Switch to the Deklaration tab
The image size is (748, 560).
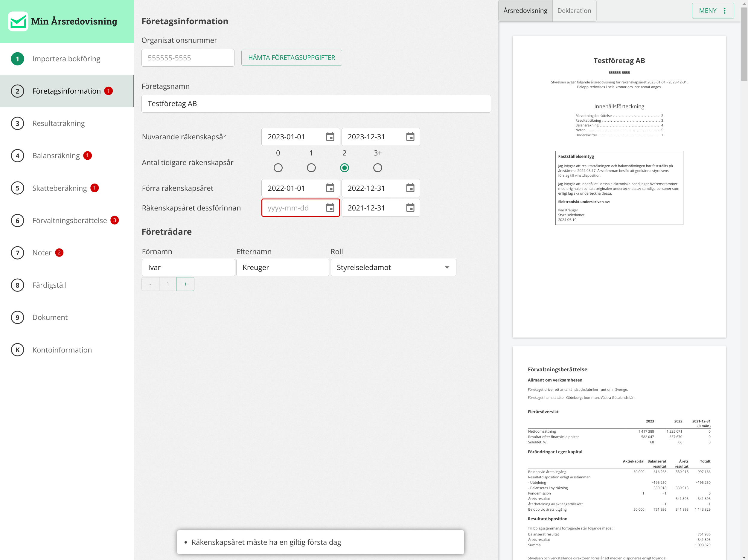coord(574,11)
